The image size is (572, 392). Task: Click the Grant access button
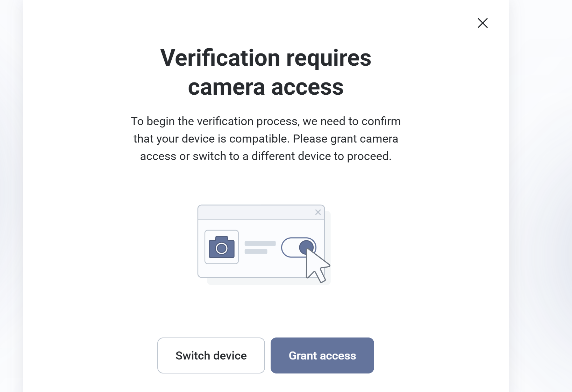coord(322,355)
